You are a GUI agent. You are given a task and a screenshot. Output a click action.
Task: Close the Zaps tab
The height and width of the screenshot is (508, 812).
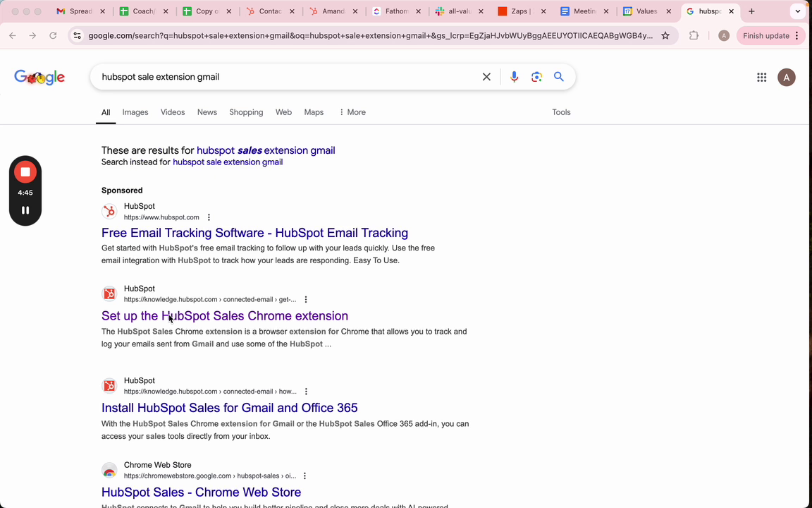(543, 11)
